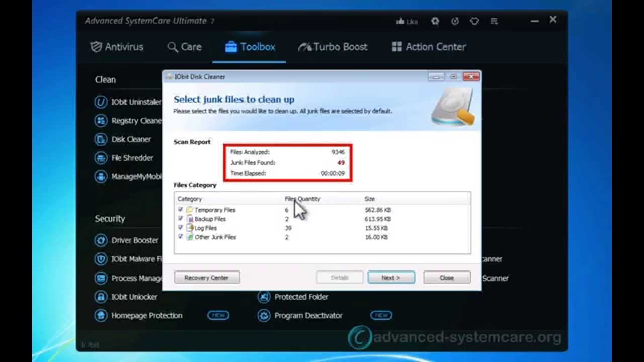This screenshot has height=362, width=644.
Task: Launch the Registry Cleaner tool icon
Action: point(101,121)
